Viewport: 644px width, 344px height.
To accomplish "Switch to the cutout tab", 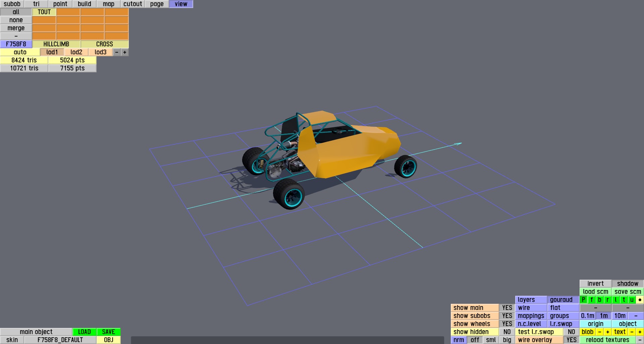I will coord(133,4).
